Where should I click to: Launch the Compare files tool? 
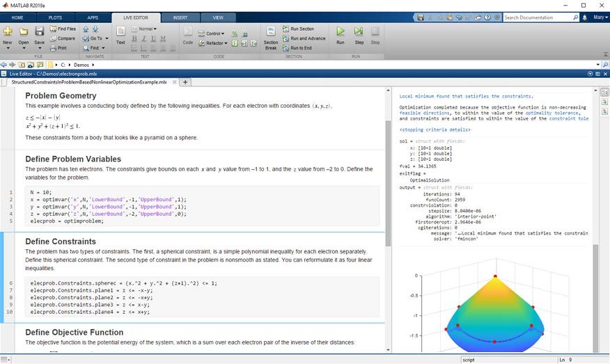(63, 38)
